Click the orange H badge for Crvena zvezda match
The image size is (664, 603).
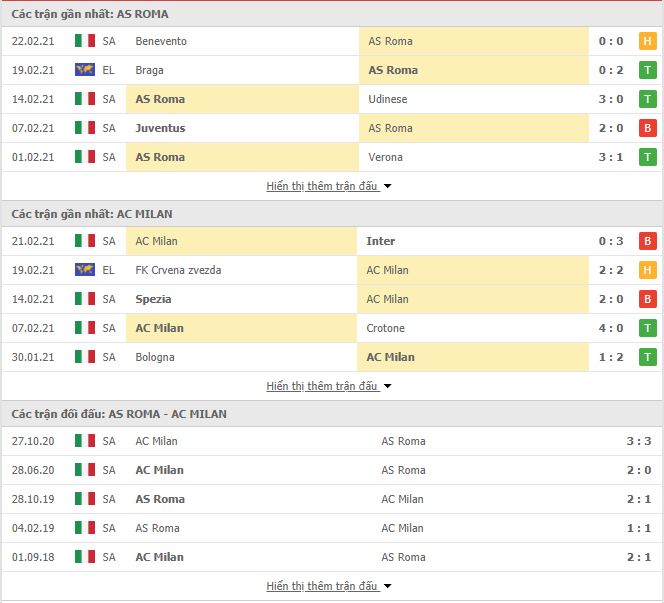tap(647, 270)
